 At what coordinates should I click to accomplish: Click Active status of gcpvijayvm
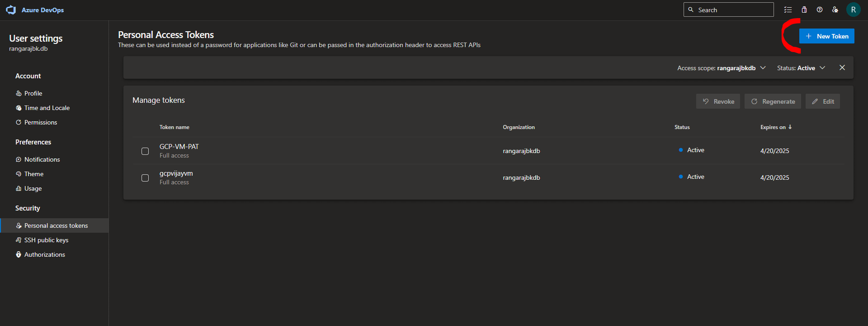click(x=691, y=177)
